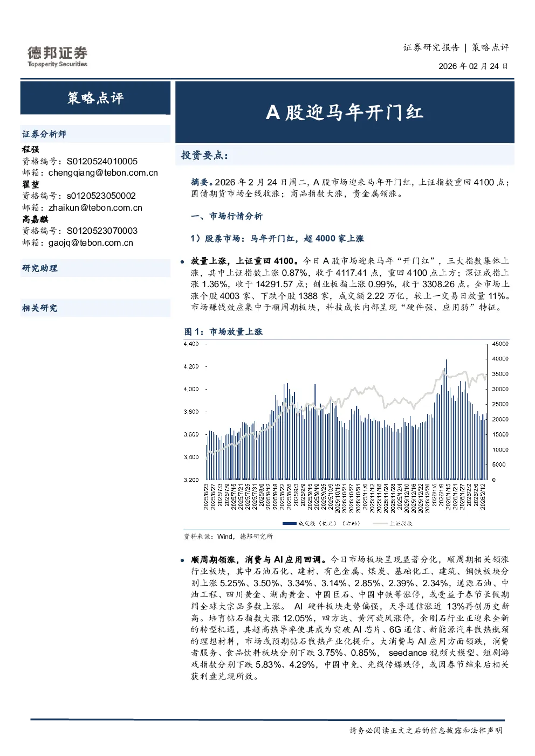Click the 成交额（亿元）legend entry

[x=321, y=523]
